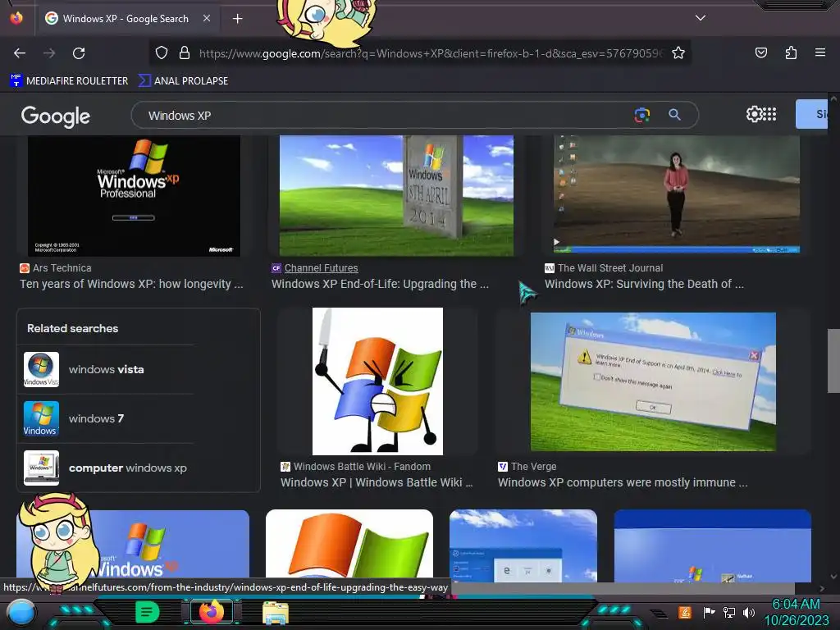Viewport: 840px width, 630px height.
Task: Open the MEDIAFIRE ROULETTER bookmark
Action: coord(69,81)
